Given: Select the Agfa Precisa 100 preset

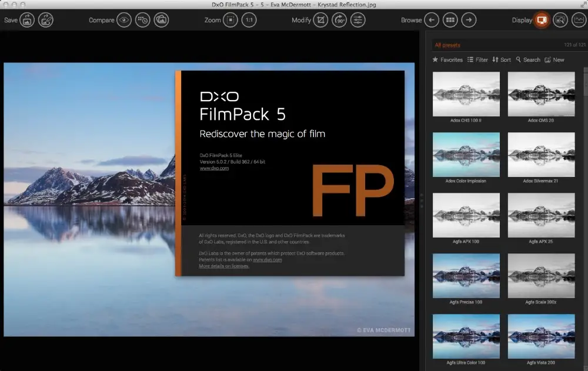Looking at the screenshot, I should pyautogui.click(x=466, y=276).
